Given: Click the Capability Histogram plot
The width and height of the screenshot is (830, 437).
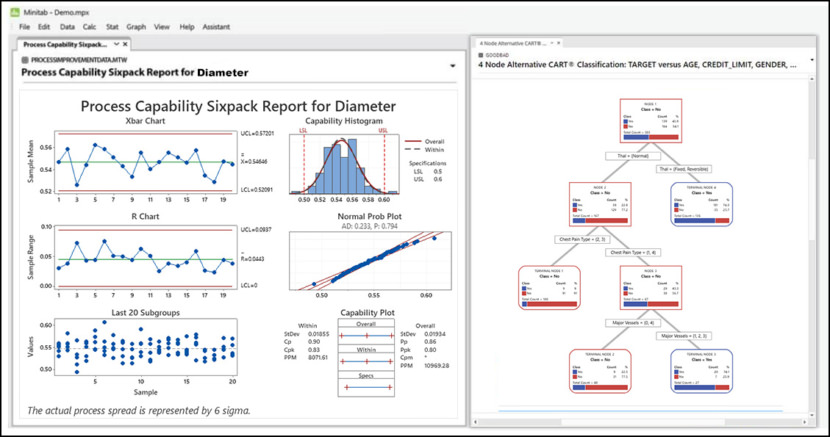Looking at the screenshot, I should (x=344, y=164).
